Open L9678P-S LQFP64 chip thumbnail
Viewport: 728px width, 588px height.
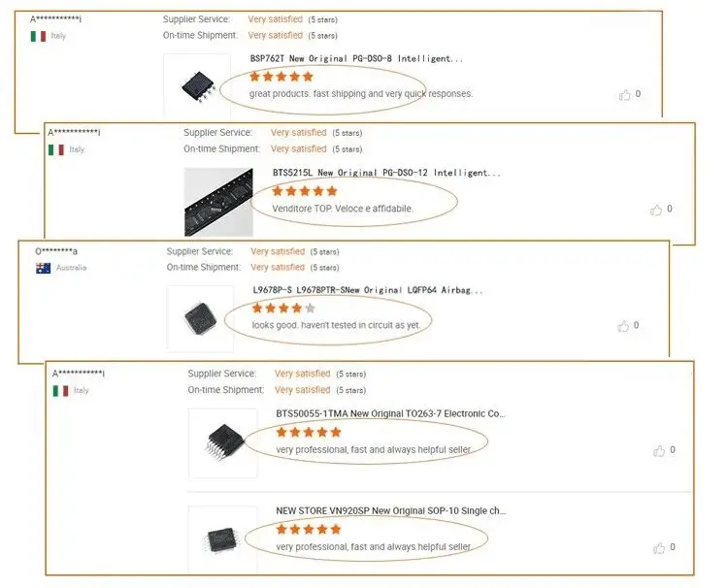pos(200,318)
